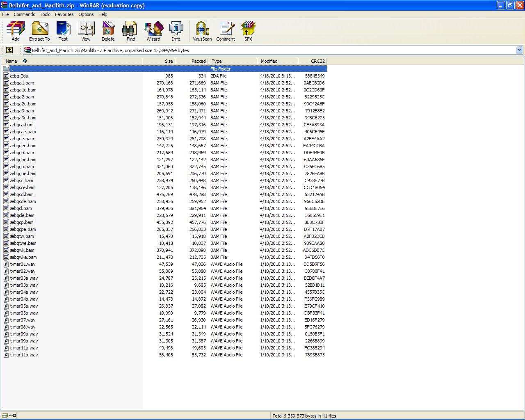Click the file icon of æbqa1.bam

pos(6,83)
